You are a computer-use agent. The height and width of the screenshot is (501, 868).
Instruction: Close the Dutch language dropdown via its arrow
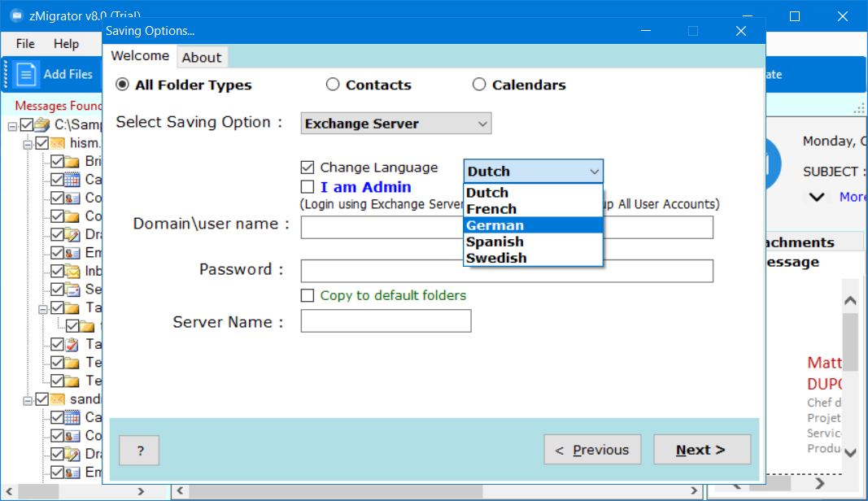[594, 172]
